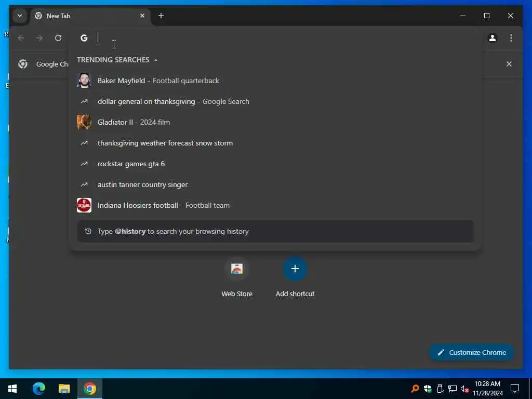Open a new tab with plus button
Image resolution: width=532 pixels, height=399 pixels.
[x=161, y=16]
